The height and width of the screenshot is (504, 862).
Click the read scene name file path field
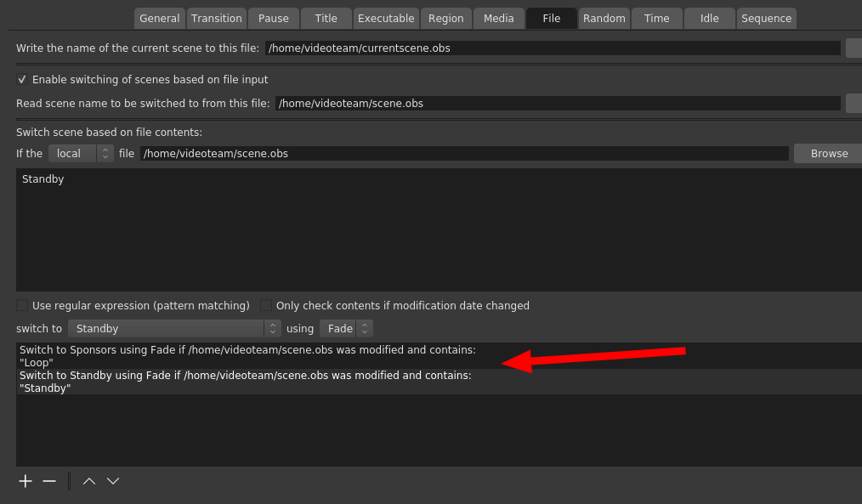coord(558,104)
